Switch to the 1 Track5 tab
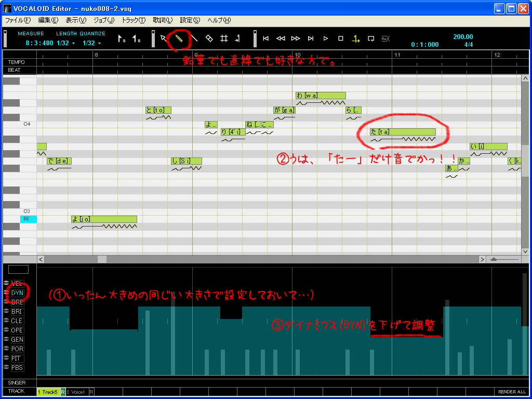 48,392
